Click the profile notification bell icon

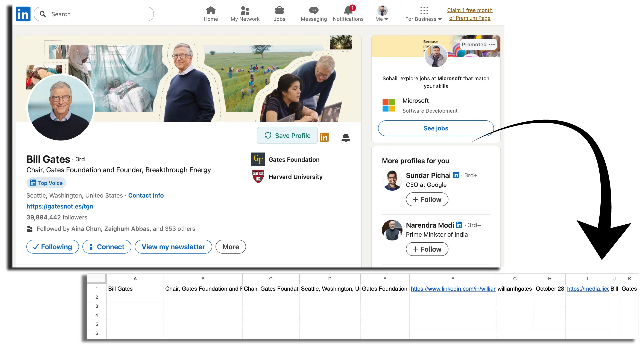tap(346, 138)
